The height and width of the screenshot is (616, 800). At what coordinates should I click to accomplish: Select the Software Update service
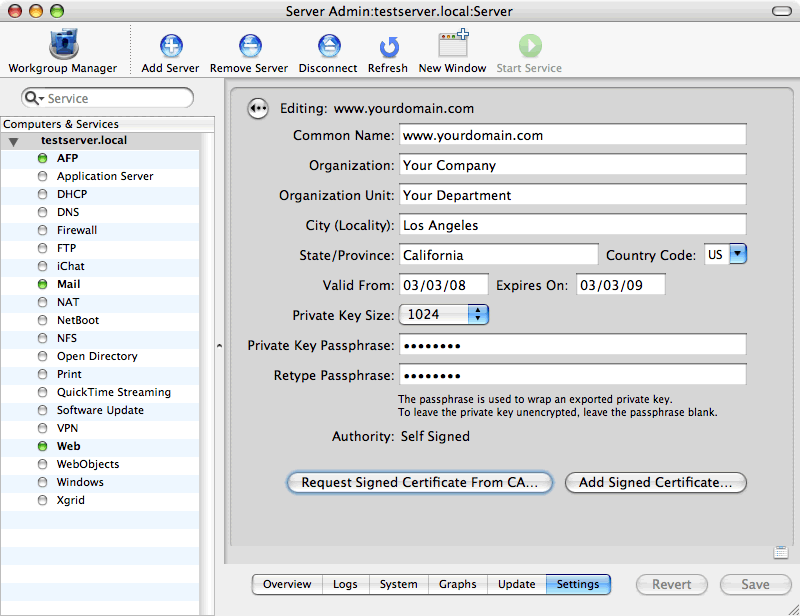click(100, 410)
